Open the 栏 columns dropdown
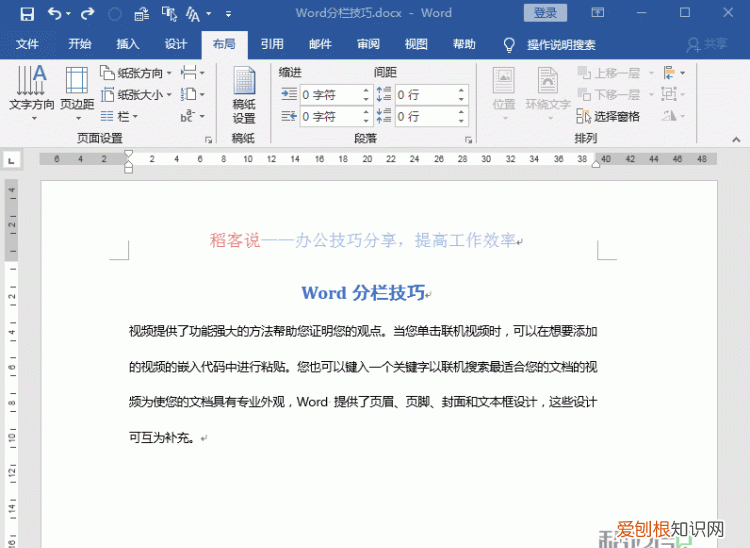Viewport: 750px width, 548px height. pyautogui.click(x=120, y=116)
